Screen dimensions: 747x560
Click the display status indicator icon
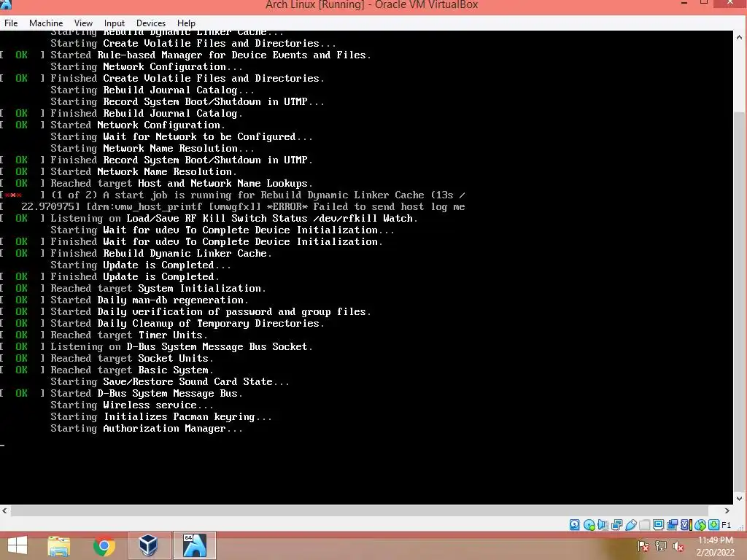(x=659, y=525)
